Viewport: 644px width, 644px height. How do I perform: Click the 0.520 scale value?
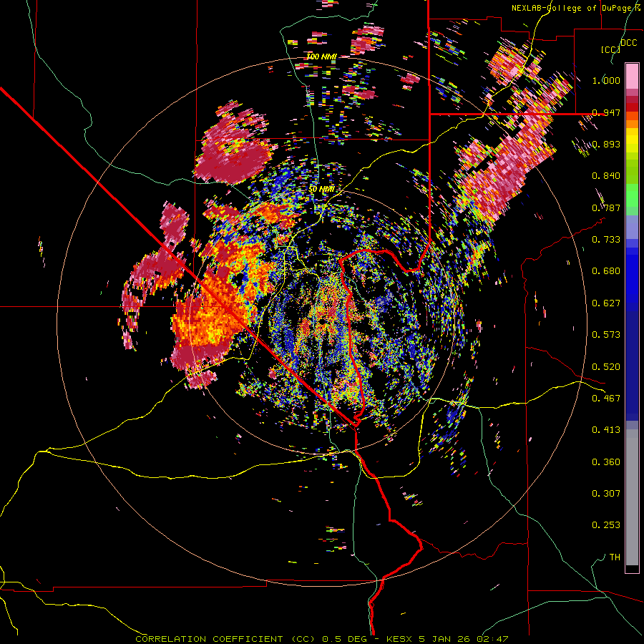tap(606, 367)
